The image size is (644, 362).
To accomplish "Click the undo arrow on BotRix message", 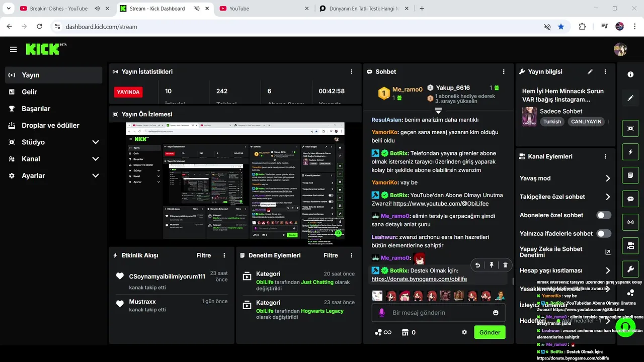I will [477, 265].
